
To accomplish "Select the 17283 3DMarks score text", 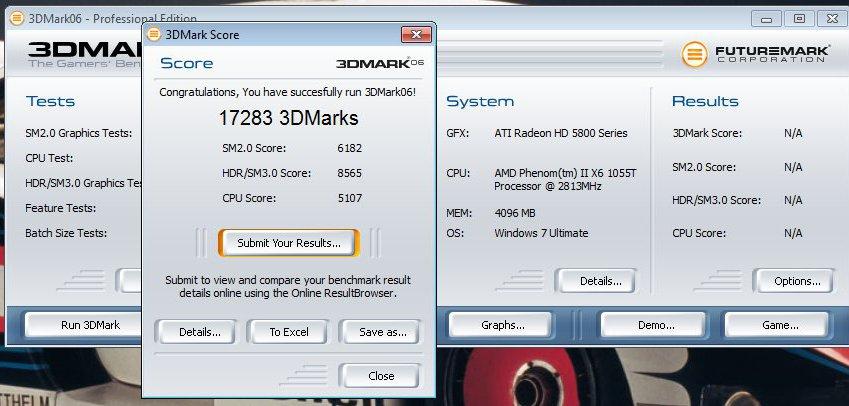I will pyautogui.click(x=289, y=118).
